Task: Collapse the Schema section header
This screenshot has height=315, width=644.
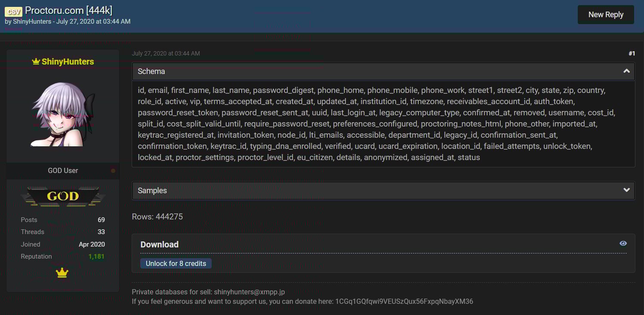Action: tap(383, 71)
